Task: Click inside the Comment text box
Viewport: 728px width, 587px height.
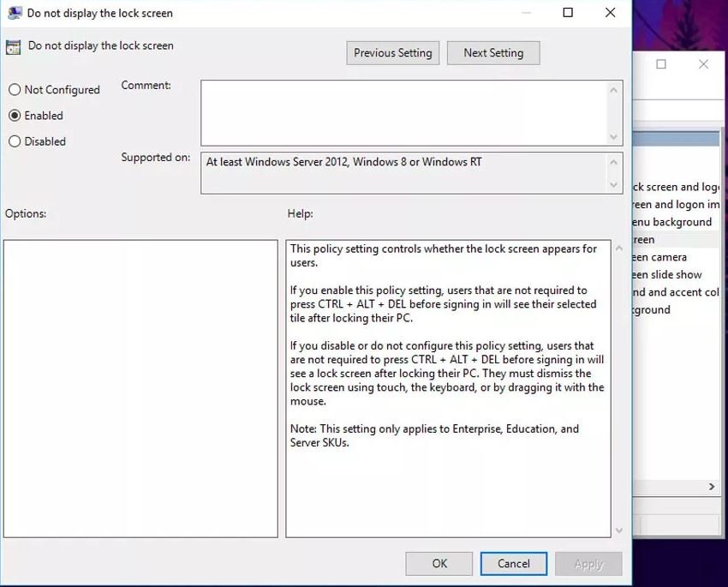Action: coord(403,112)
